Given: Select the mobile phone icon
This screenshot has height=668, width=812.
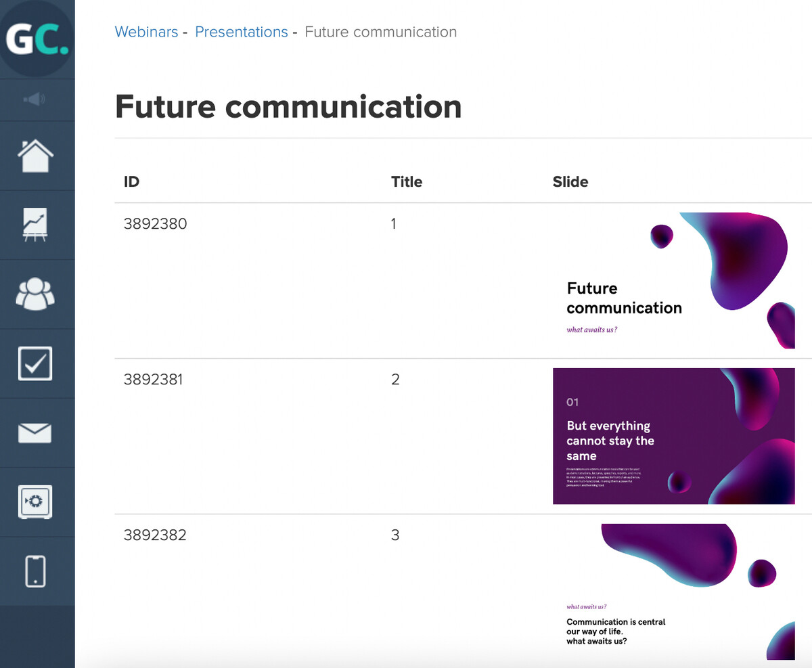Looking at the screenshot, I should click(x=35, y=571).
